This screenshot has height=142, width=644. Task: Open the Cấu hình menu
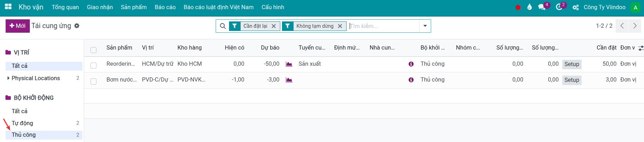point(273,7)
